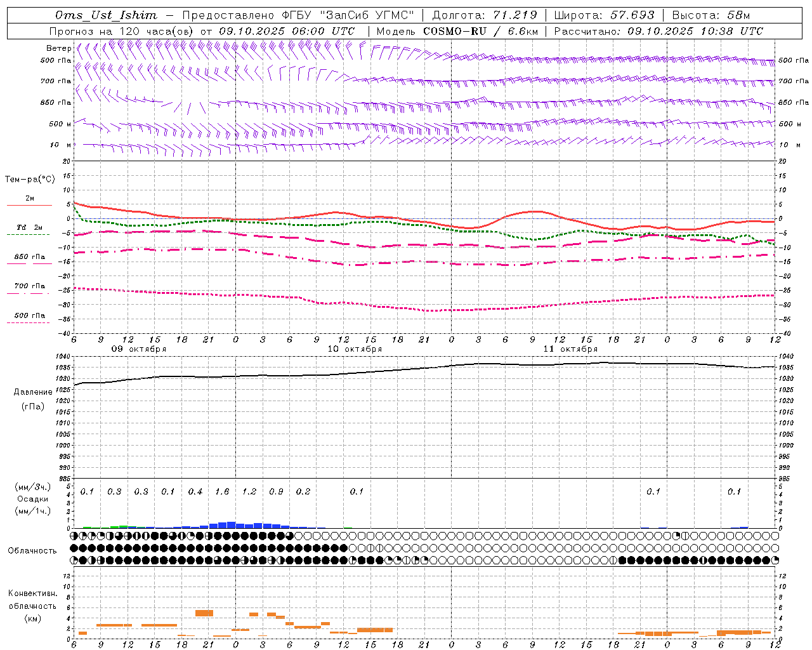Click the 1.6 precipitation amount value
Image resolution: width=812 pixels, height=650 pixels.
[222, 491]
